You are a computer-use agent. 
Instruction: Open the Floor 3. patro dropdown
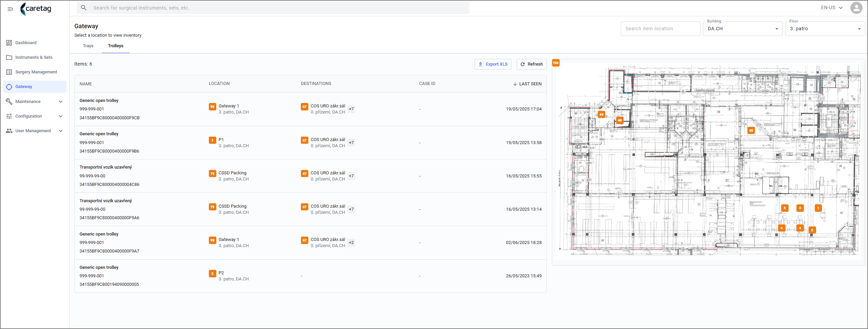[x=825, y=29]
